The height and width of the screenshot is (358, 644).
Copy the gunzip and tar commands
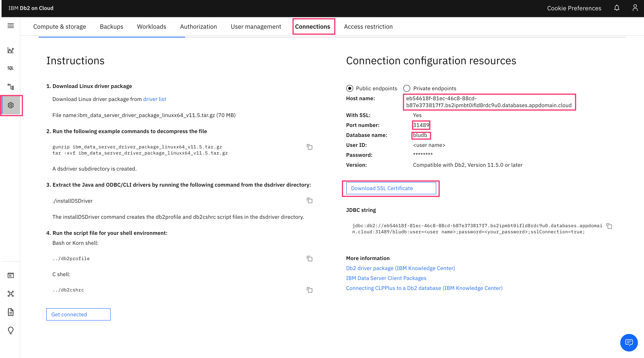click(310, 147)
